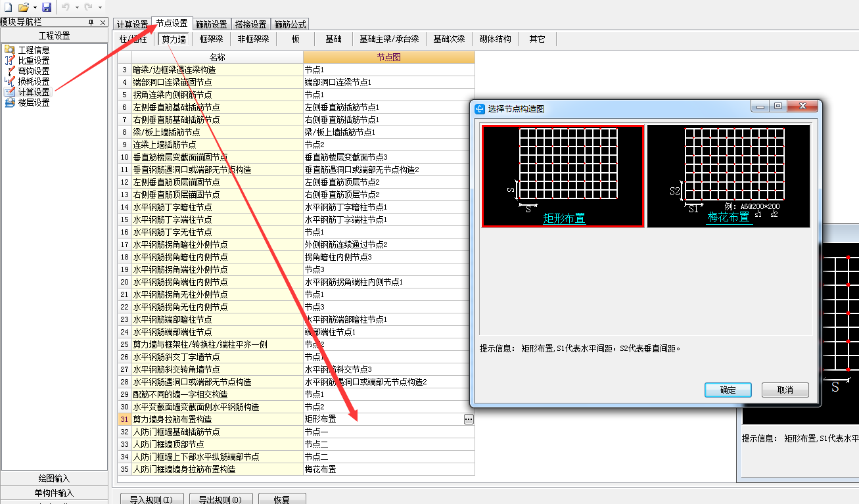Click the 选择节点构造图 dialog title icon
859x504 pixels.
click(x=480, y=108)
